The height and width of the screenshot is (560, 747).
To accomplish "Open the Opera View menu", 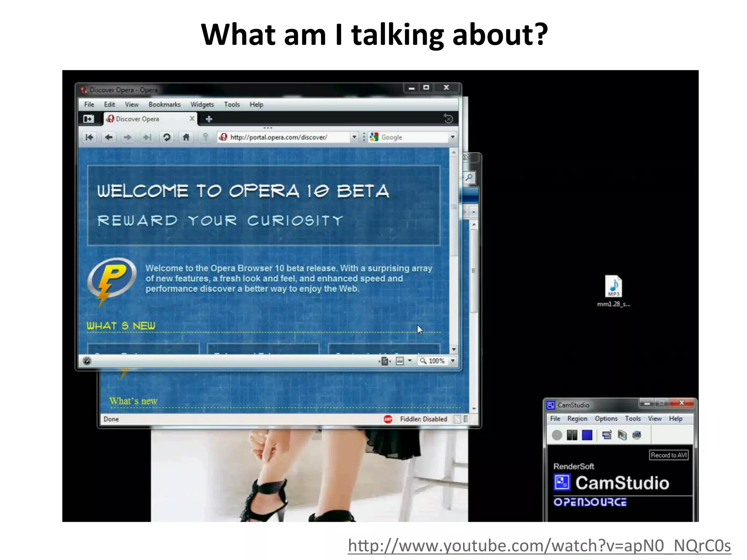I will (x=132, y=105).
